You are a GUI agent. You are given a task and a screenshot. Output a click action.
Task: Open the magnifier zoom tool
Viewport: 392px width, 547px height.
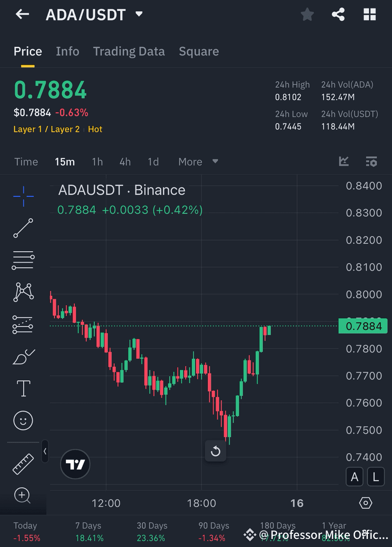coord(23,495)
